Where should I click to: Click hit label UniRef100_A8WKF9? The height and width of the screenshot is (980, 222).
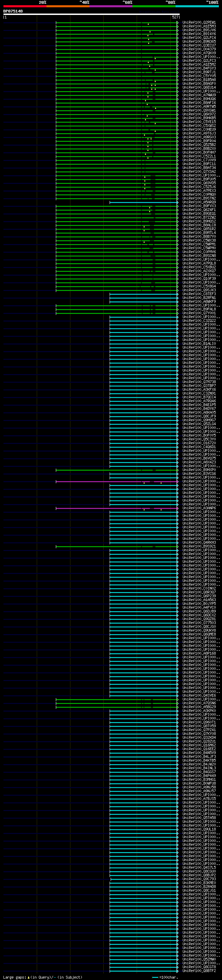pyautogui.click(x=199, y=302)
